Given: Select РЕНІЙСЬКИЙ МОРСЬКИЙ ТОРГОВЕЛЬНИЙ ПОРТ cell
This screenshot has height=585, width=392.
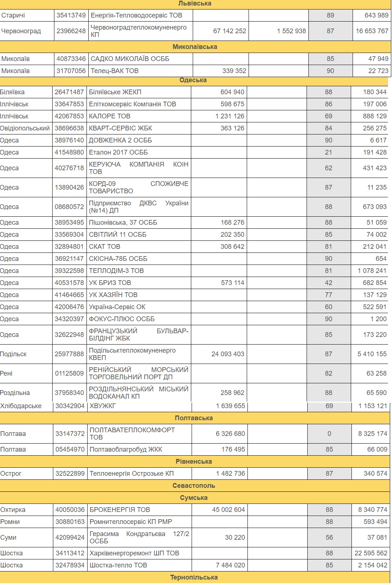Looking at the screenshot, I should click(x=139, y=373).
